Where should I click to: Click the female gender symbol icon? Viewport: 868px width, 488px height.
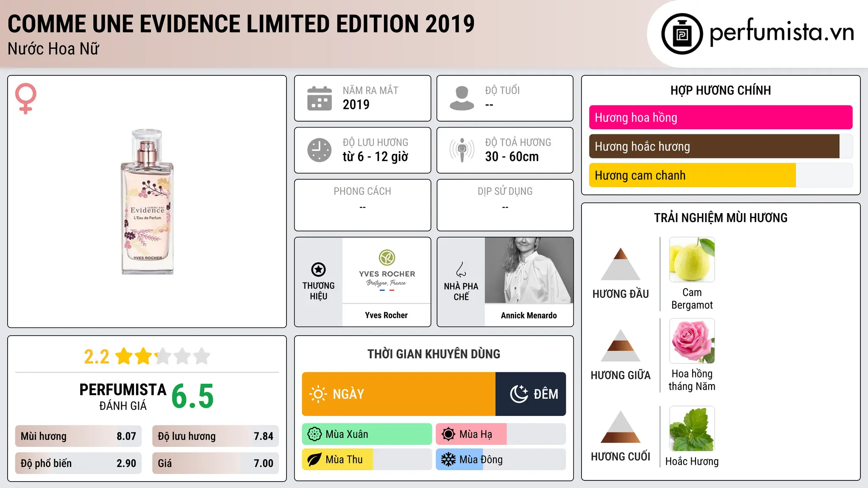pyautogui.click(x=26, y=98)
